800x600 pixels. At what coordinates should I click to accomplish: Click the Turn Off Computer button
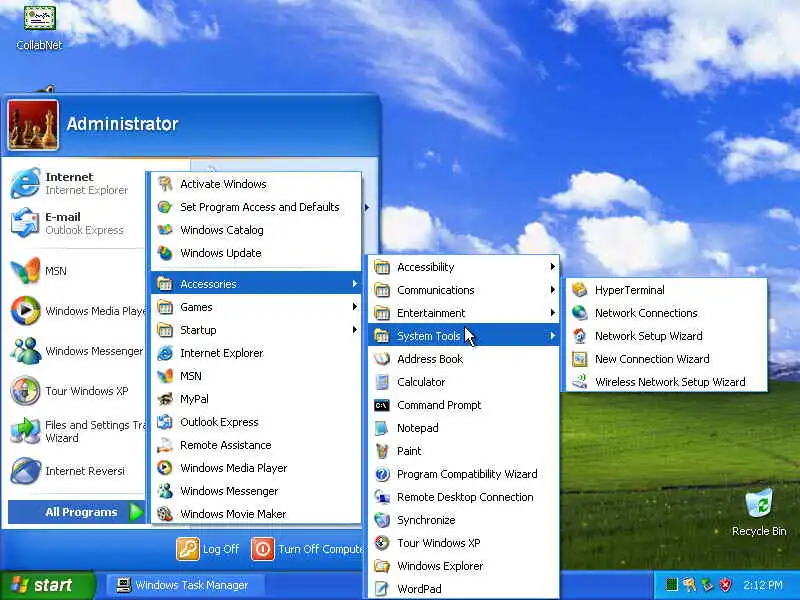coord(307,549)
